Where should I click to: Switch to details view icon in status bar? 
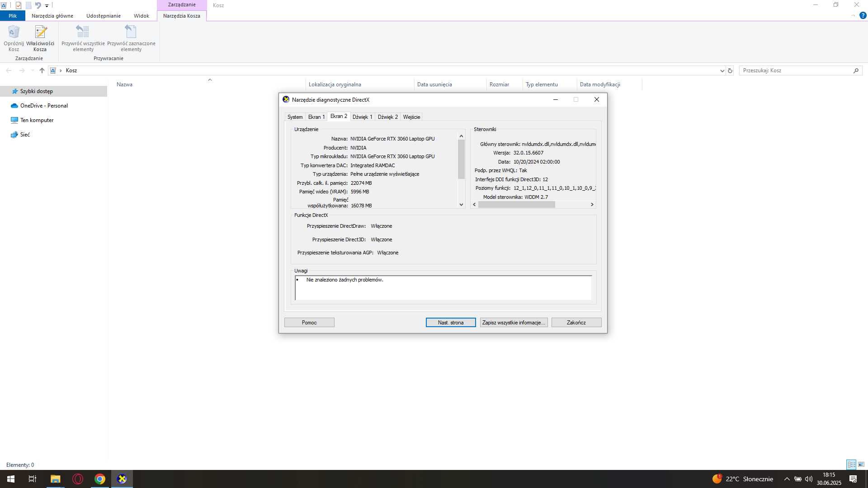pos(851,465)
